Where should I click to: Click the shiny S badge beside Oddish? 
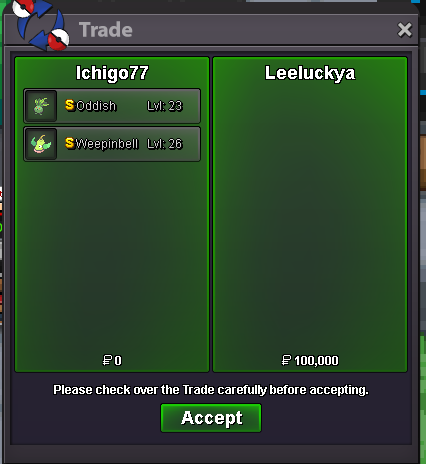pyautogui.click(x=70, y=105)
